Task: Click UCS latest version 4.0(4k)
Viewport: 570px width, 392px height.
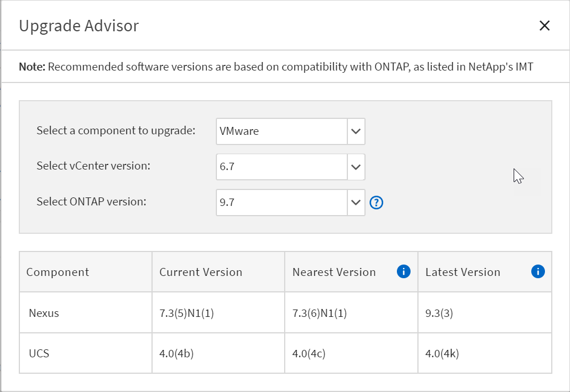Action: point(442,353)
